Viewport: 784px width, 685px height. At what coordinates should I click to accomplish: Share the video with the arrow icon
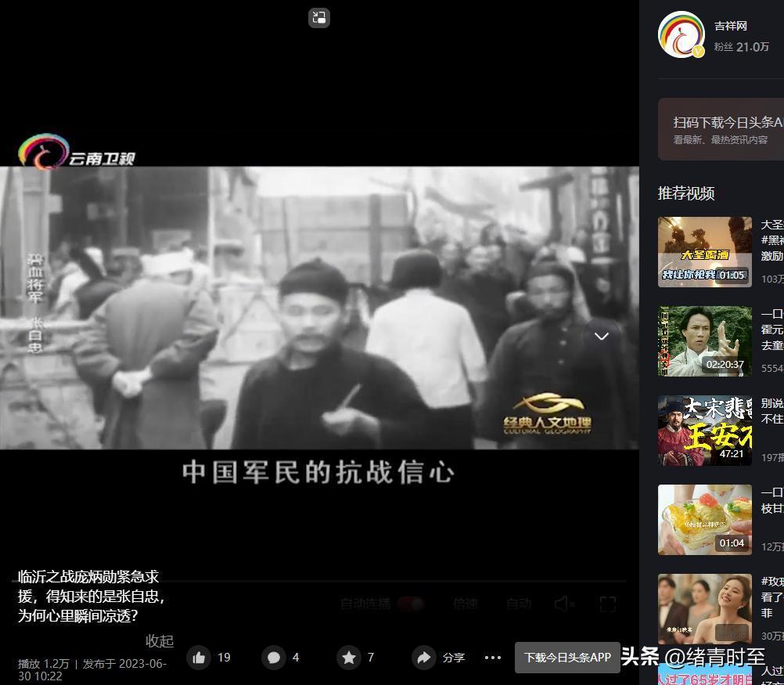424,658
